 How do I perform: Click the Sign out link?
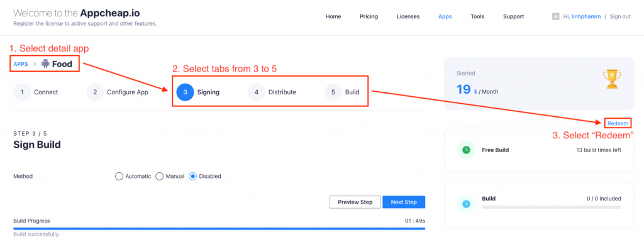(619, 17)
